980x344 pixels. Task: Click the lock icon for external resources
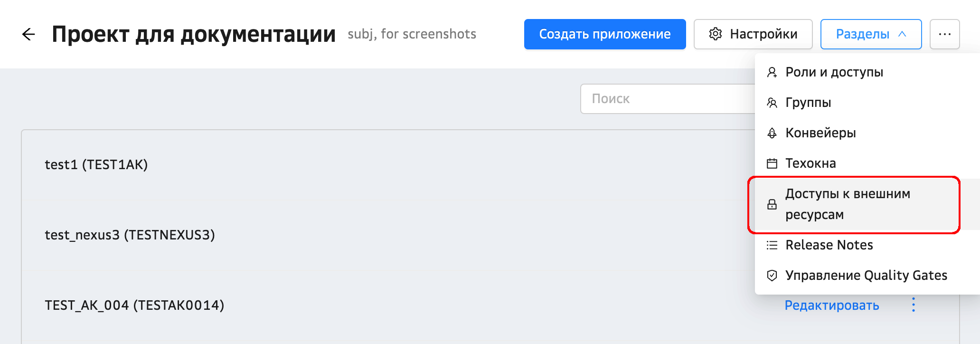coord(772,204)
